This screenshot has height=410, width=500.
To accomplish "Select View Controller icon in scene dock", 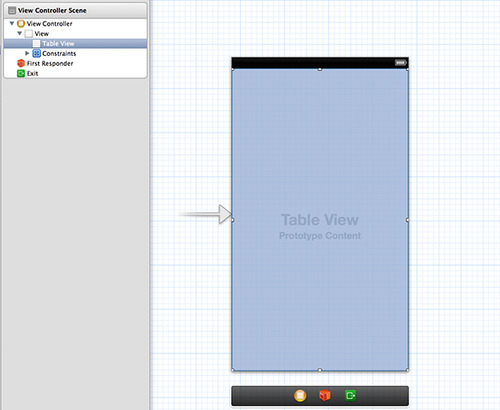I will tap(300, 395).
